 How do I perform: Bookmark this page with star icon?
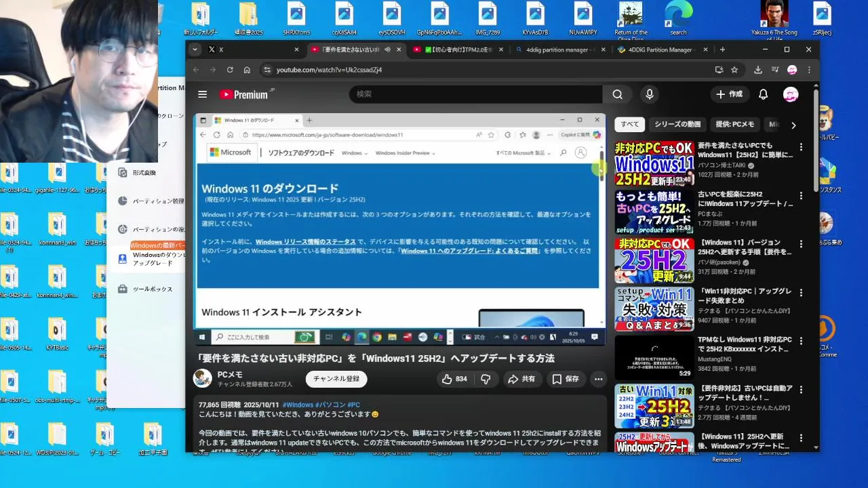734,70
